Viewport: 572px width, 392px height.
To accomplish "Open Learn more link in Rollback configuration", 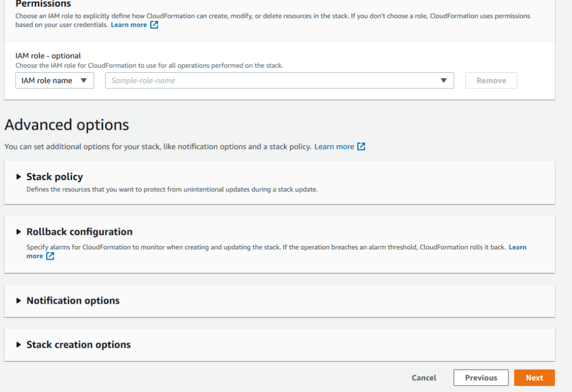I will (517, 247).
